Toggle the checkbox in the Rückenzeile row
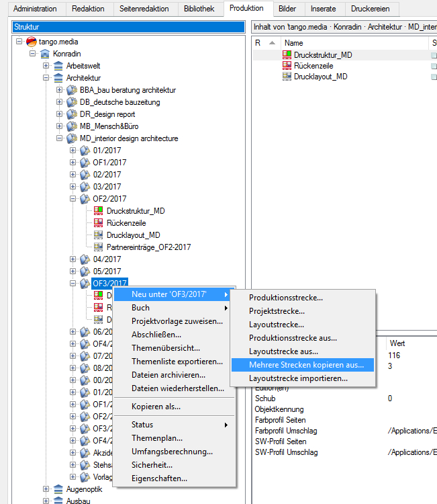The width and height of the screenshot is (437, 504). pos(434,66)
